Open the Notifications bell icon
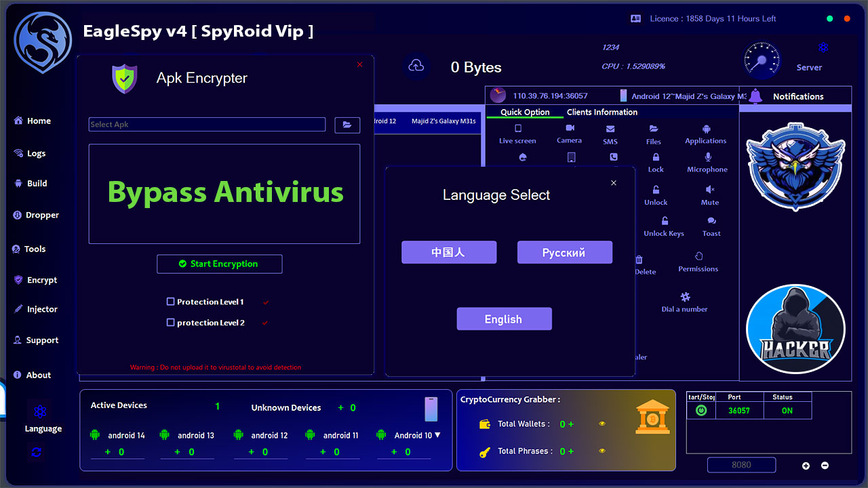This screenshot has height=488, width=868. coord(755,96)
